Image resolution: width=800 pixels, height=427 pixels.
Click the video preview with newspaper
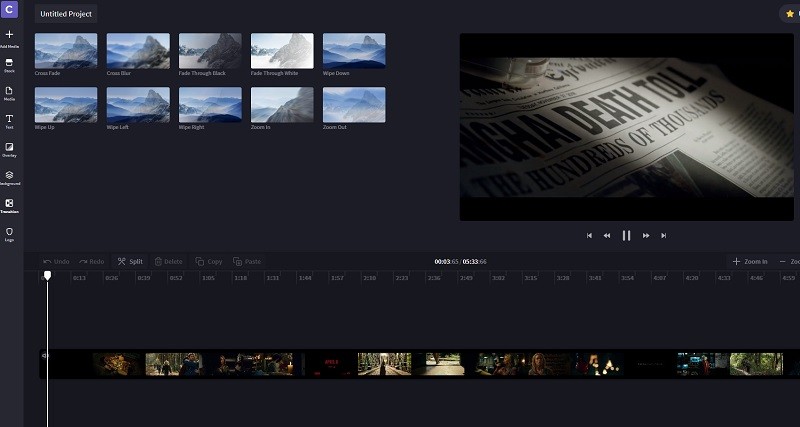pos(627,127)
